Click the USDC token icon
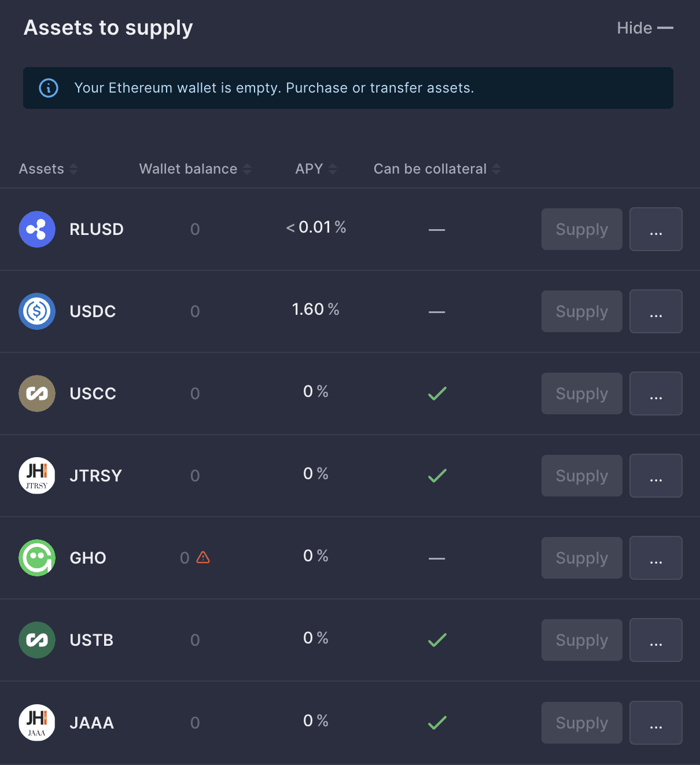This screenshot has height=765, width=700. click(x=37, y=311)
